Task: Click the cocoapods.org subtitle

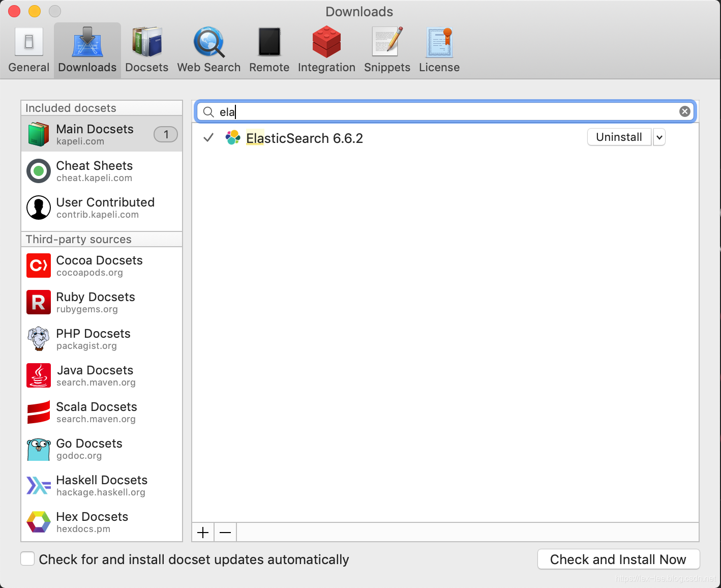Action: (89, 273)
